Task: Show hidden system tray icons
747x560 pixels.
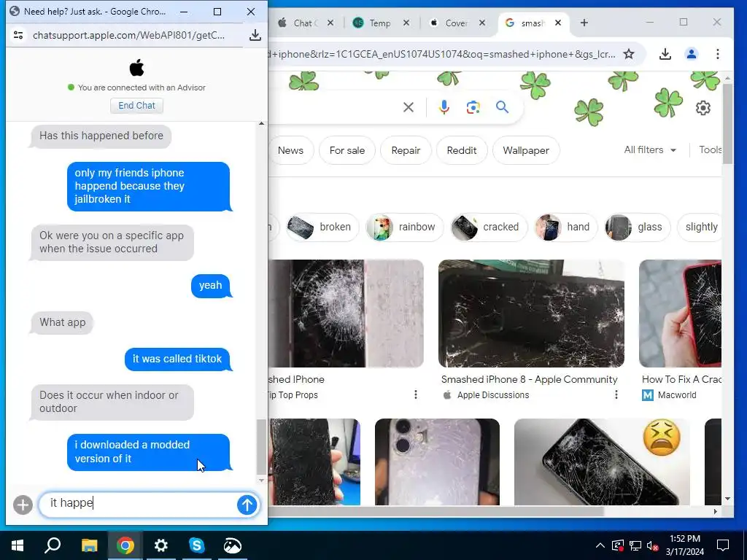Action: coord(600,545)
